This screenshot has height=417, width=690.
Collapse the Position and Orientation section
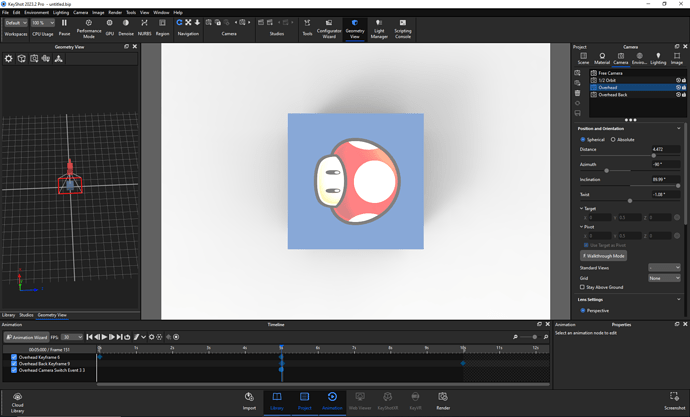pyautogui.click(x=678, y=128)
